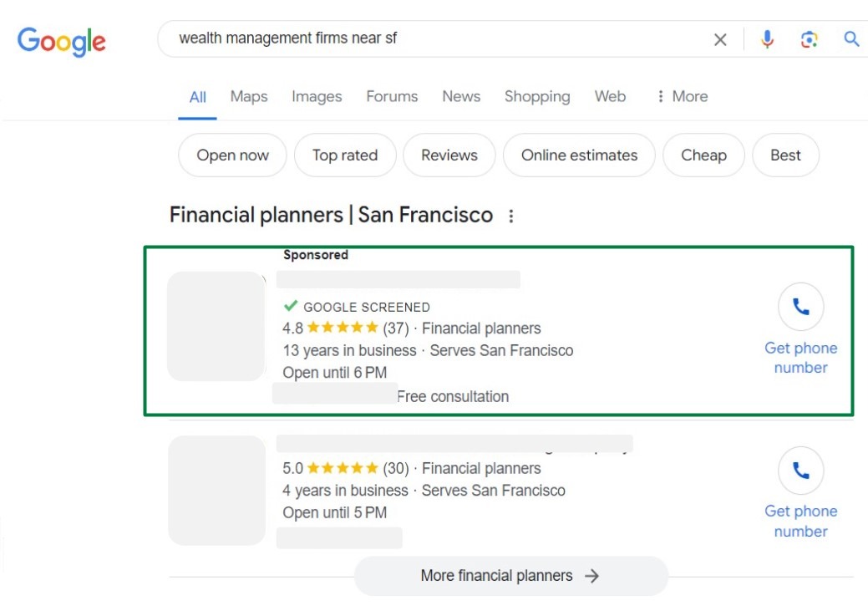Open options beside Financial planners heading

[x=511, y=216]
